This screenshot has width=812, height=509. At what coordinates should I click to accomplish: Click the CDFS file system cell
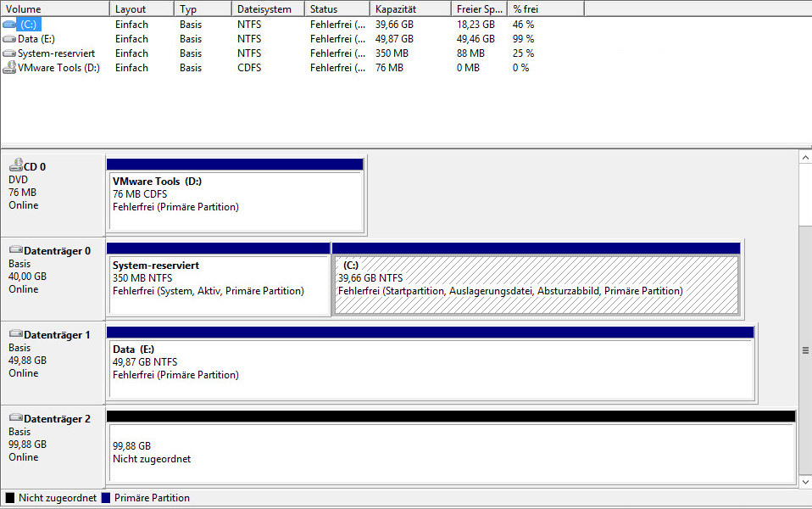click(249, 68)
